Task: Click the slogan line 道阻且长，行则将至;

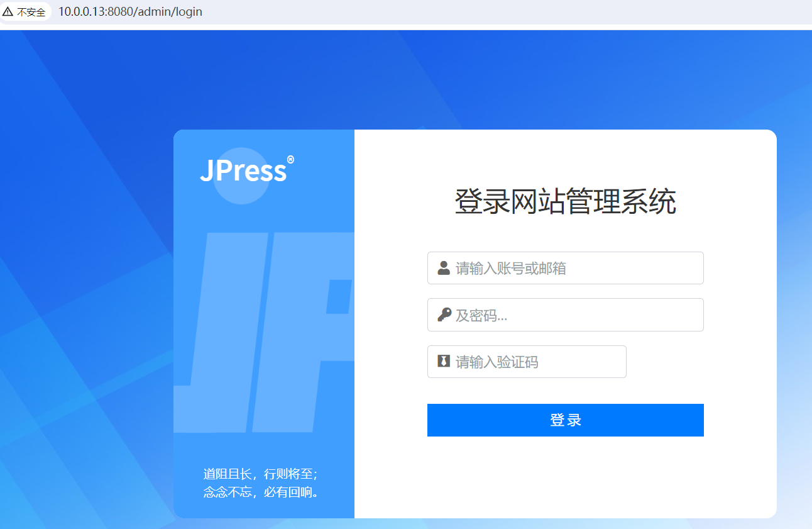Action: click(x=260, y=474)
